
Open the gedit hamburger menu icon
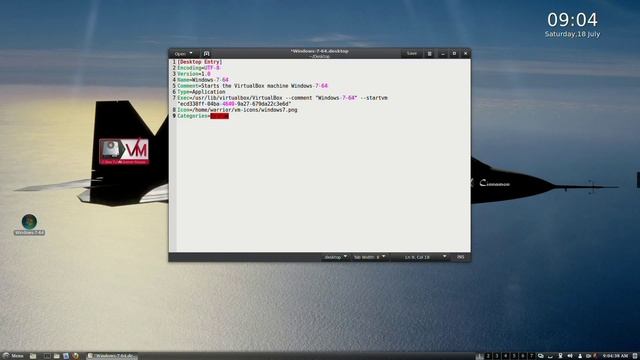pyautogui.click(x=429, y=53)
